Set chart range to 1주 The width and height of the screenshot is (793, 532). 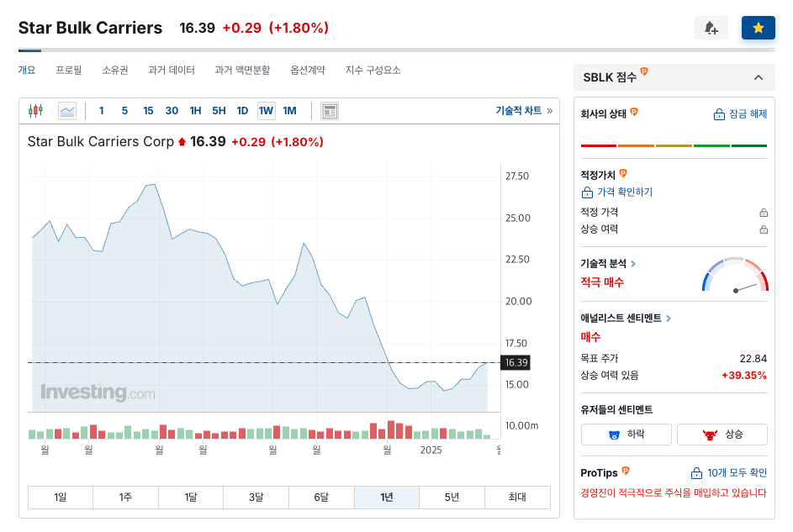click(x=125, y=498)
